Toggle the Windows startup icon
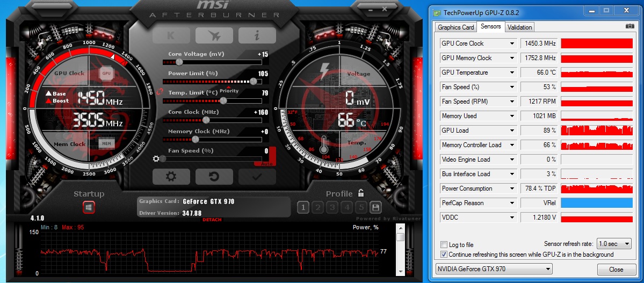Viewport: 644px width, 283px height. click(x=89, y=207)
